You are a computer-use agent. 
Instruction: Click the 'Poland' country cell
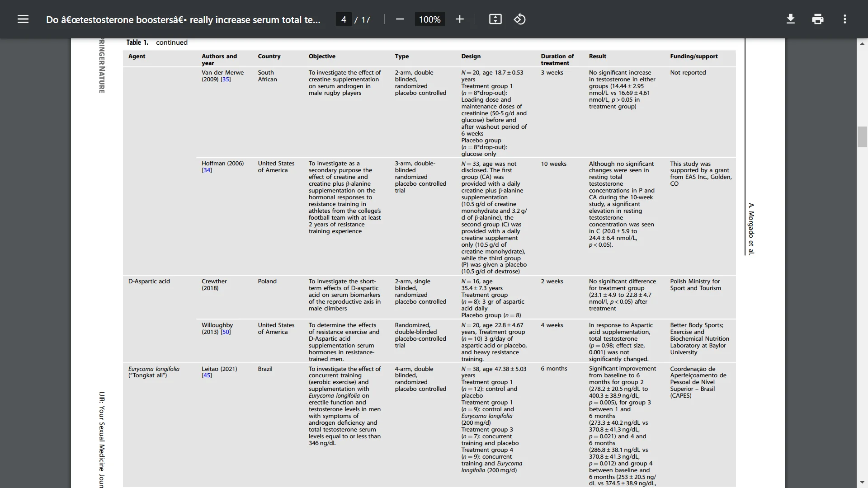click(x=267, y=282)
